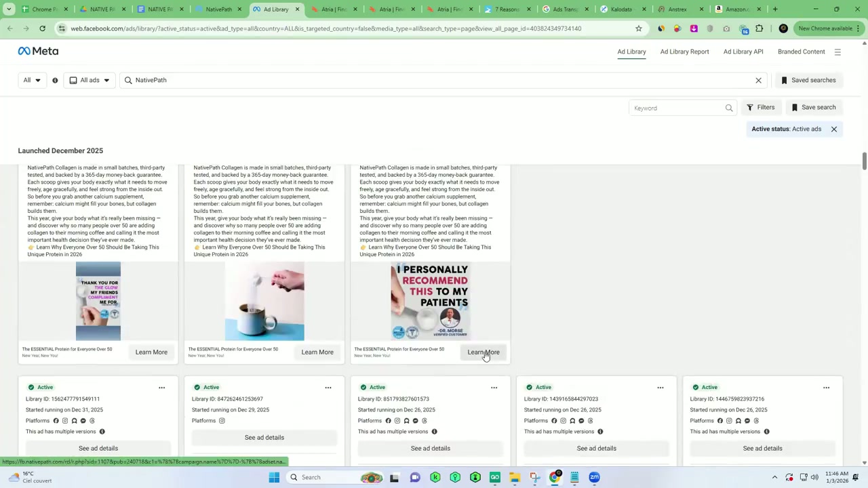This screenshot has width=868, height=488.
Task: Open Zoom from the taskbar
Action: (594, 477)
